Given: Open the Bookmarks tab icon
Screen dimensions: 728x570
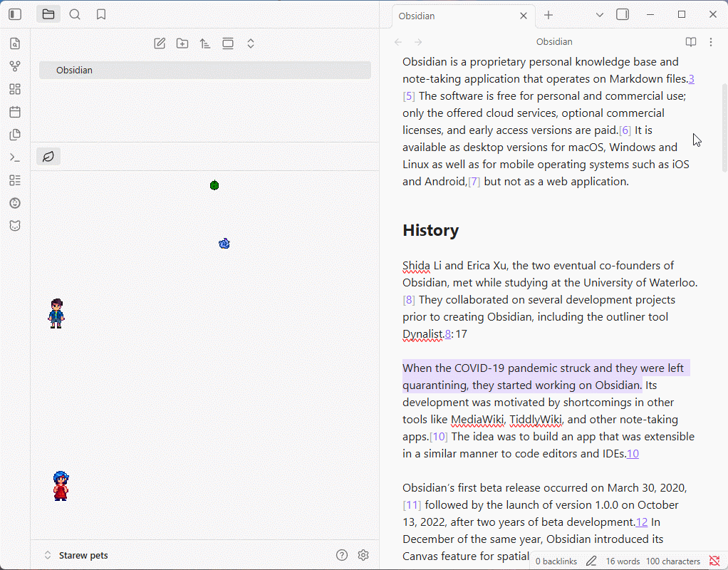Looking at the screenshot, I should click(x=100, y=14).
